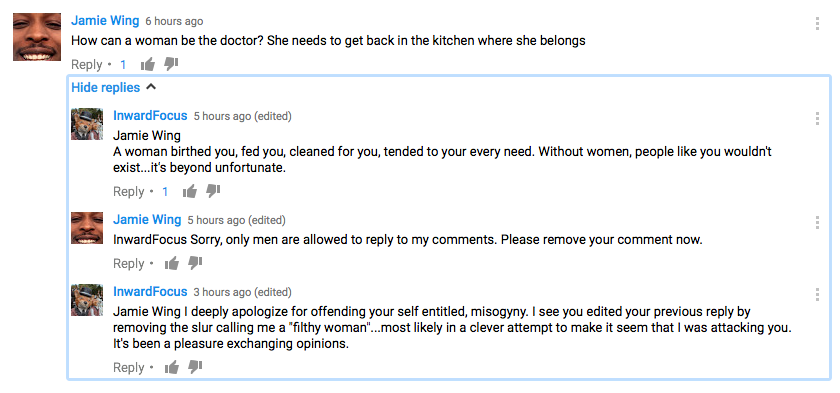
Task: Reply to InwardFocus's last comment
Action: pyautogui.click(x=129, y=368)
